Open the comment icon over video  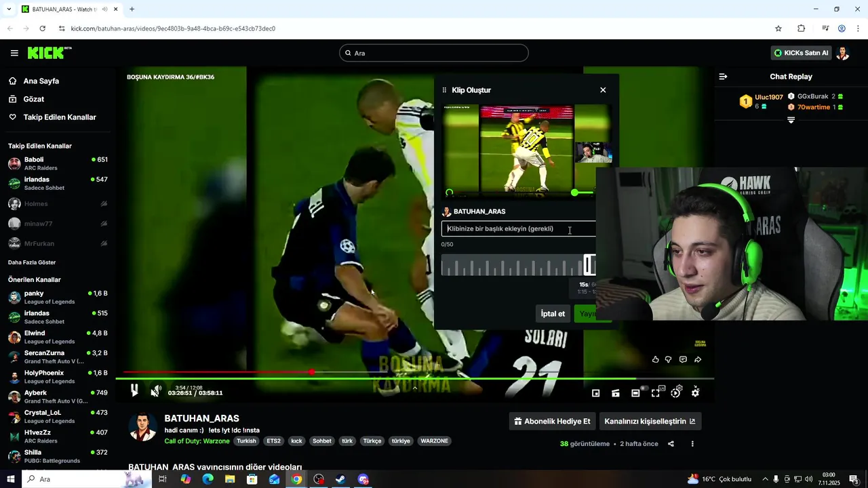coord(683,359)
